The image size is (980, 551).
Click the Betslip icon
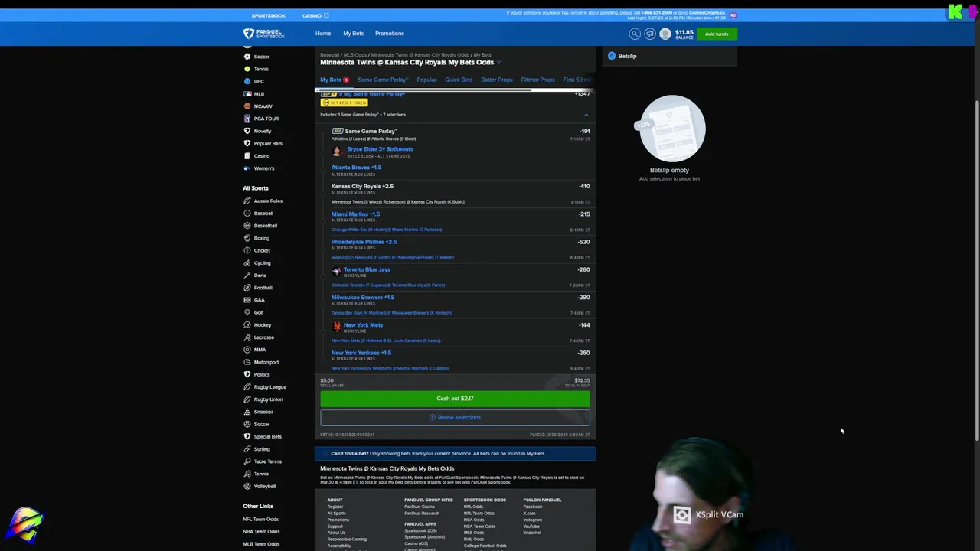612,56
